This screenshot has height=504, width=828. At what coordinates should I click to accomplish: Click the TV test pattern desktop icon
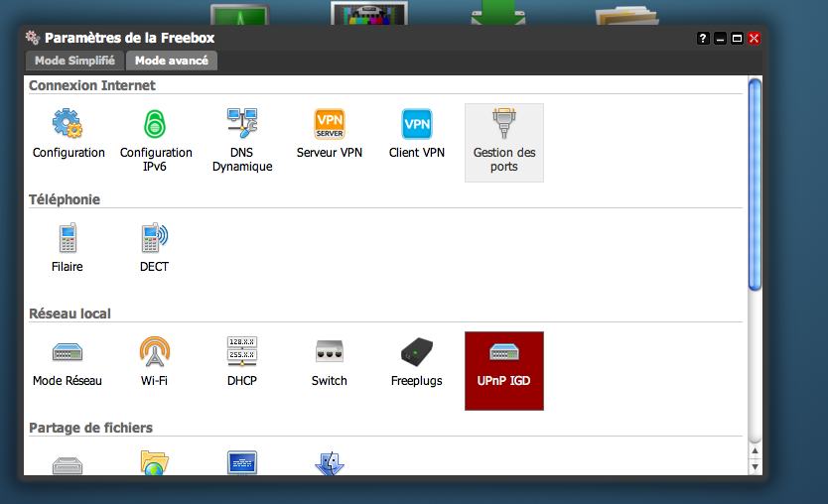tap(369, 13)
